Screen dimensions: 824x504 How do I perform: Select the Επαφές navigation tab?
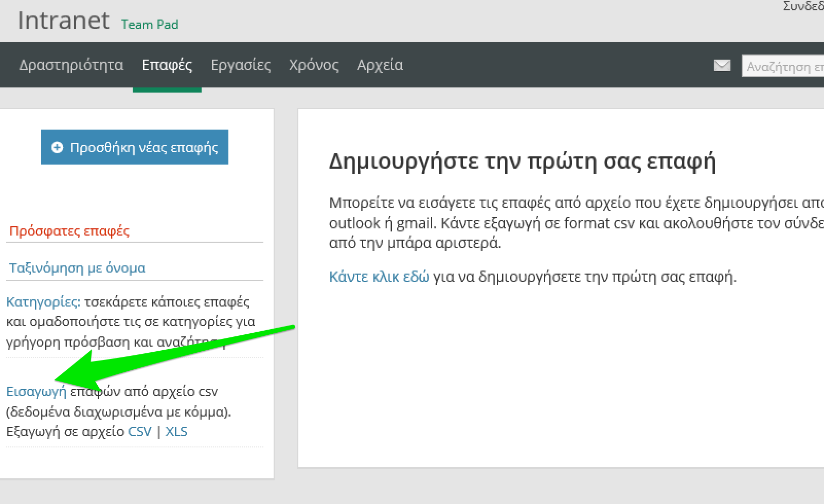tap(167, 65)
